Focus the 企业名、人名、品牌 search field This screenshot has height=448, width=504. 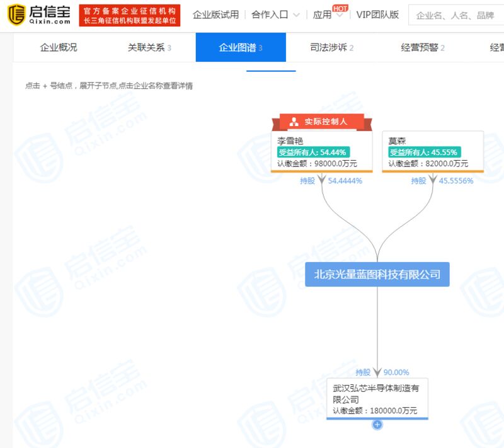tap(455, 14)
